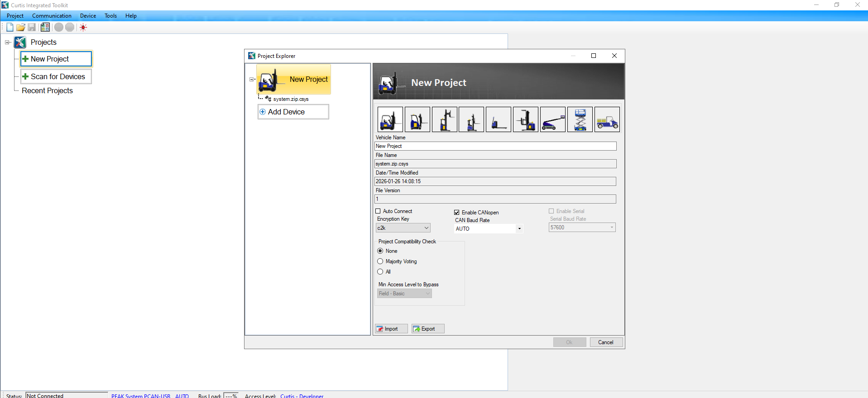The height and width of the screenshot is (398, 868).
Task: Choose the utility truck vehicle icon
Action: [x=607, y=119]
